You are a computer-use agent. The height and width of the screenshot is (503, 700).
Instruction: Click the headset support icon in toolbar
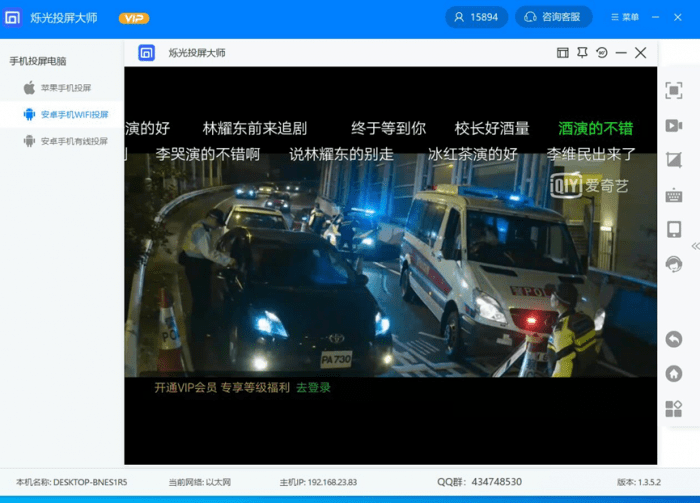(674, 264)
